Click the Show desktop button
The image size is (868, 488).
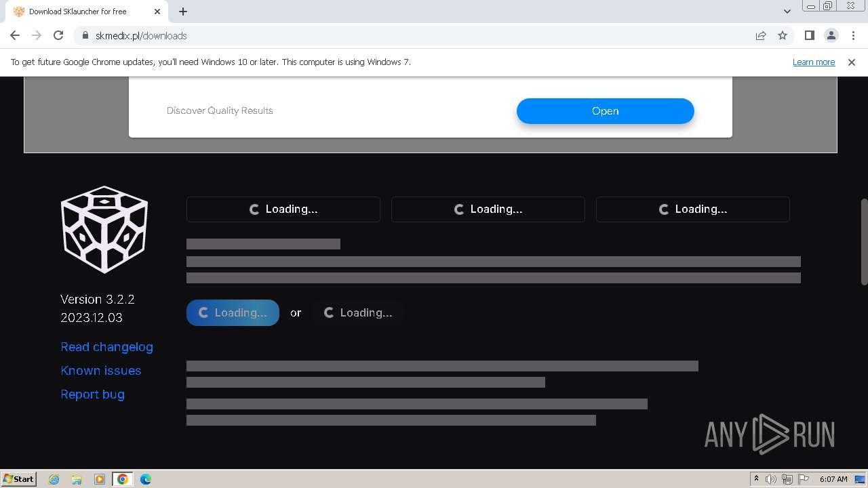(861, 479)
